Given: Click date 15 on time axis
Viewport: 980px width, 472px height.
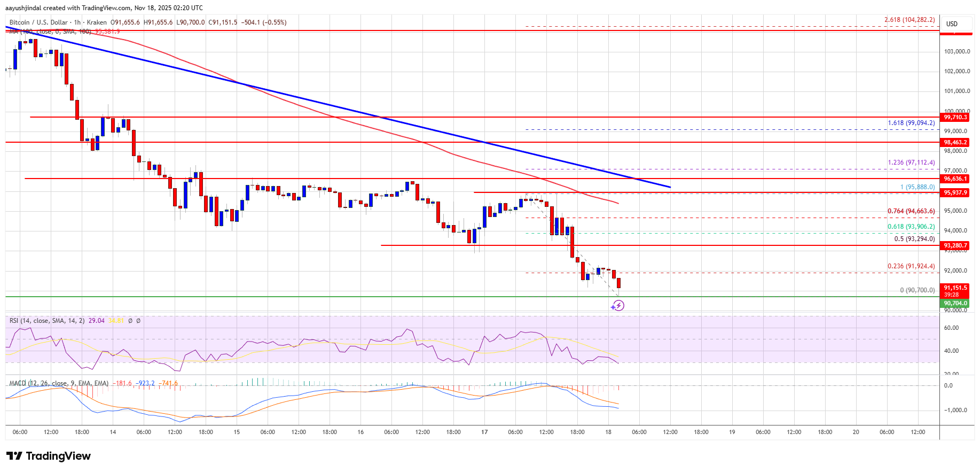Looking at the screenshot, I should tap(237, 432).
